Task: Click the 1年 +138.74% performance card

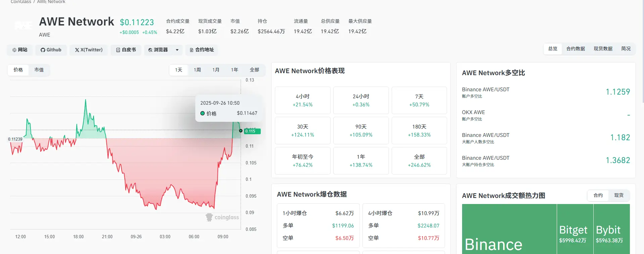Action: pos(361,161)
